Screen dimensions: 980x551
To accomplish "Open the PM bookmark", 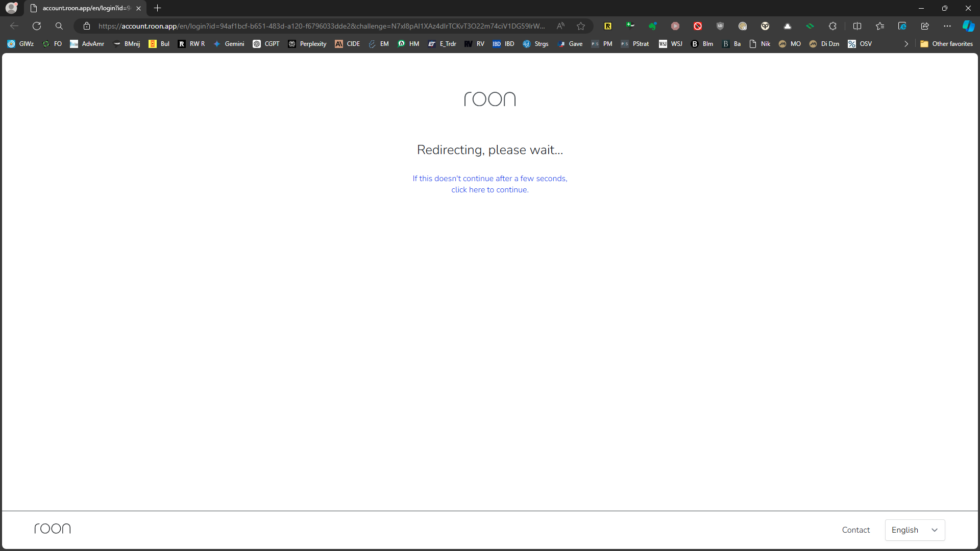I will pos(602,44).
